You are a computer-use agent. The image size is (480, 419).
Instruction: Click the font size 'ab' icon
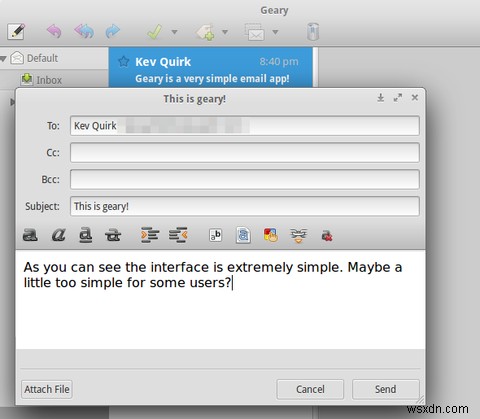point(215,235)
